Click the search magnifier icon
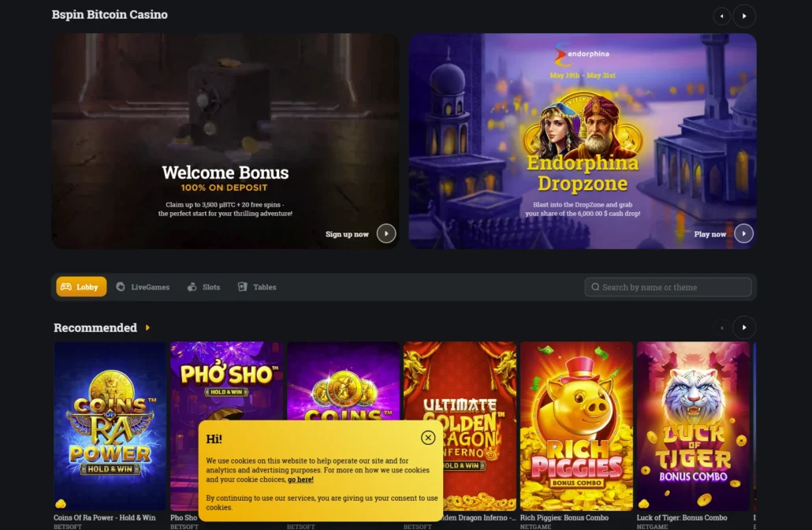This screenshot has height=530, width=812. [595, 287]
